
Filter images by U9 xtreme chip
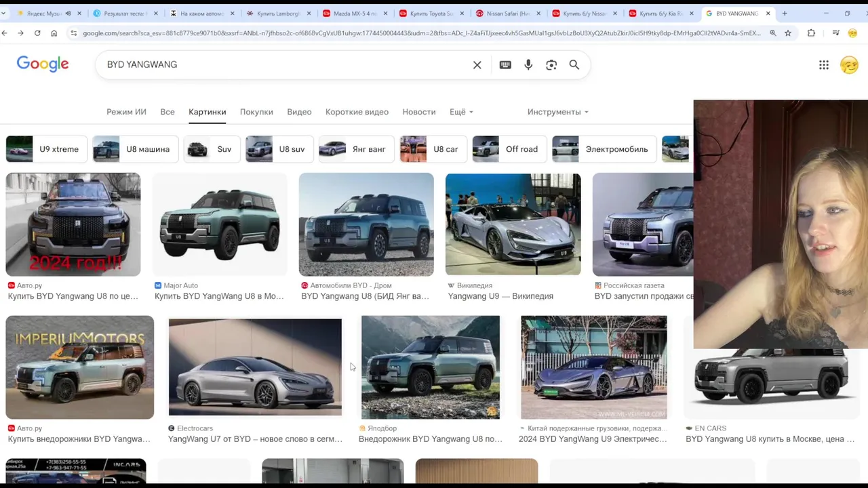tap(46, 149)
